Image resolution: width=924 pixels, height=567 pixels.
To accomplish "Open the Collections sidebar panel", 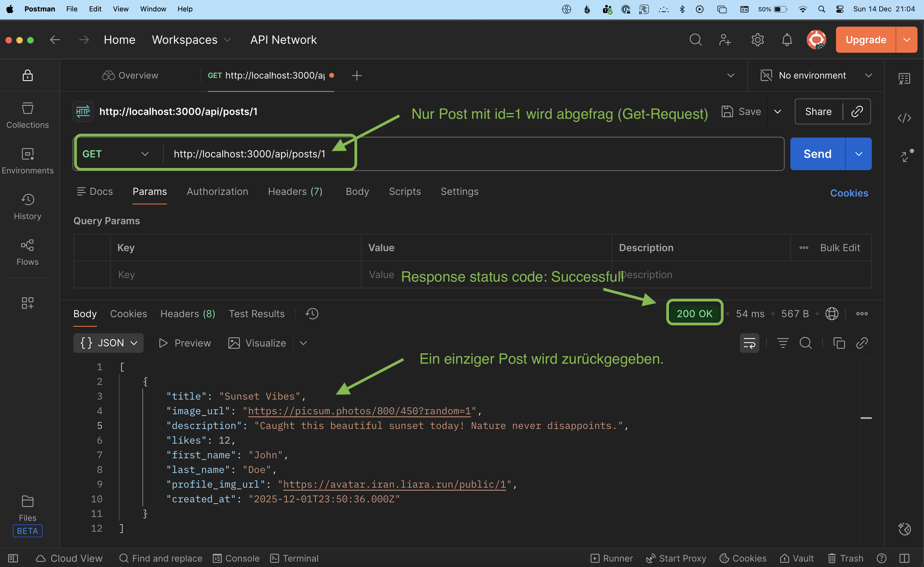I will pos(27,115).
